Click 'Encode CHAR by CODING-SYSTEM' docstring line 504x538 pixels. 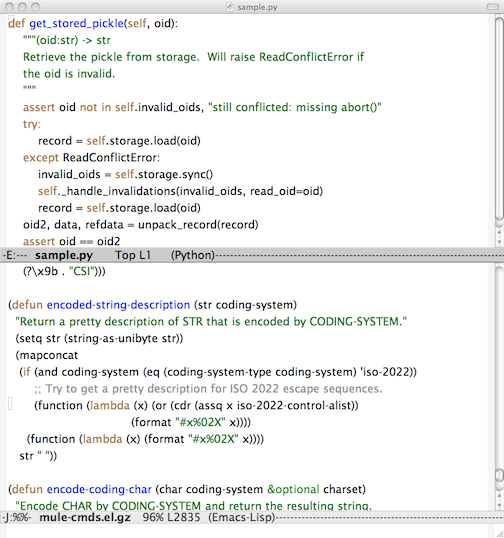click(x=194, y=506)
